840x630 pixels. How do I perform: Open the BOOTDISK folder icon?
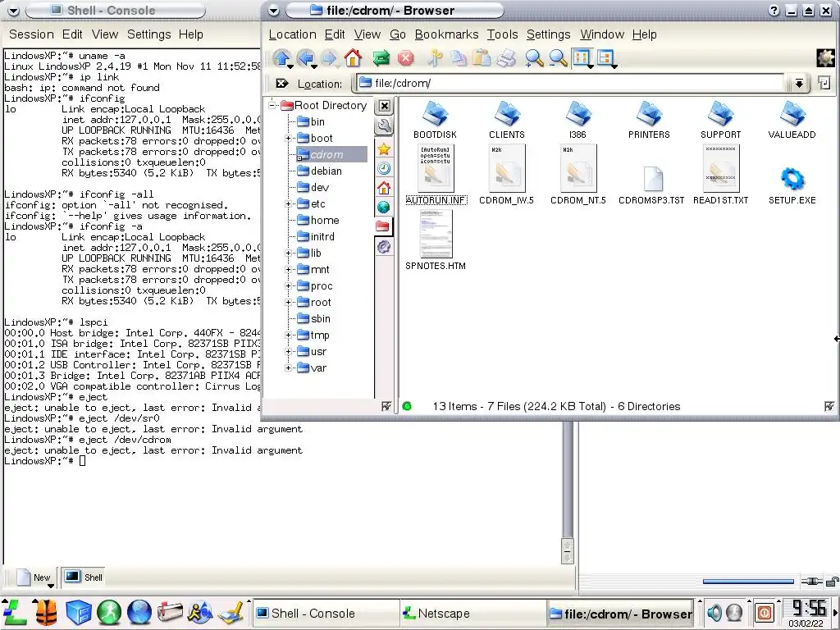pos(435,113)
